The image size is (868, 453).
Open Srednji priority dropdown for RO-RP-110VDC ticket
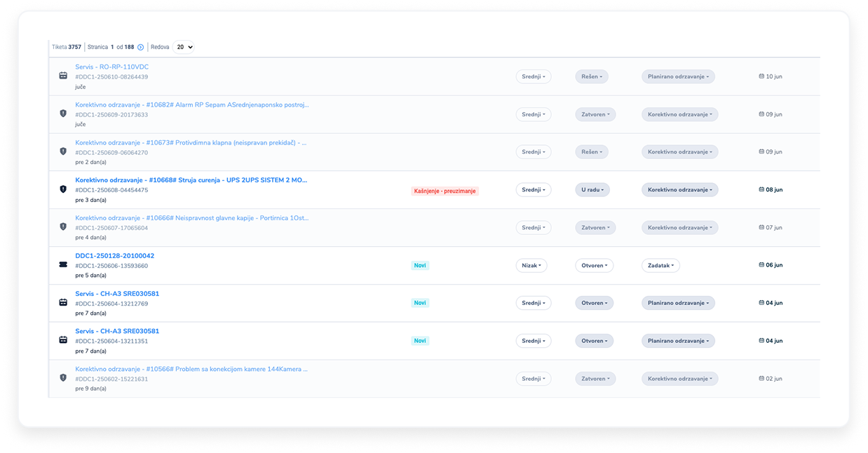534,76
